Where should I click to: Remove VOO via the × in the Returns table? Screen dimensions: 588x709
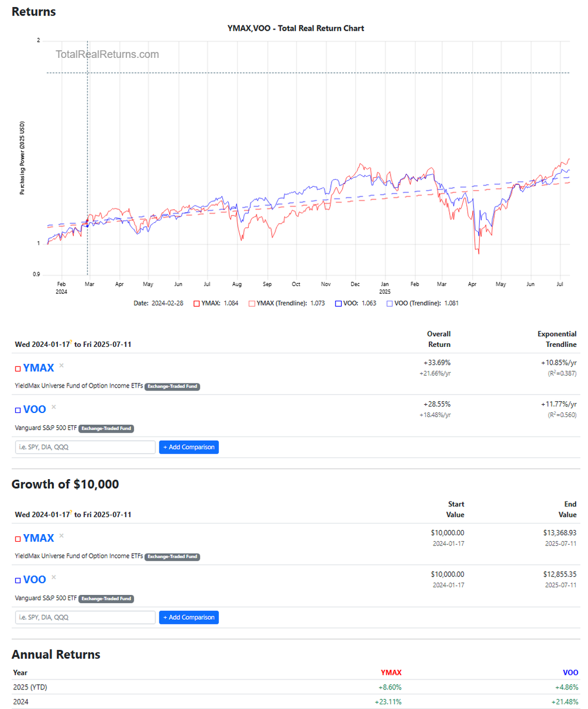click(54, 406)
